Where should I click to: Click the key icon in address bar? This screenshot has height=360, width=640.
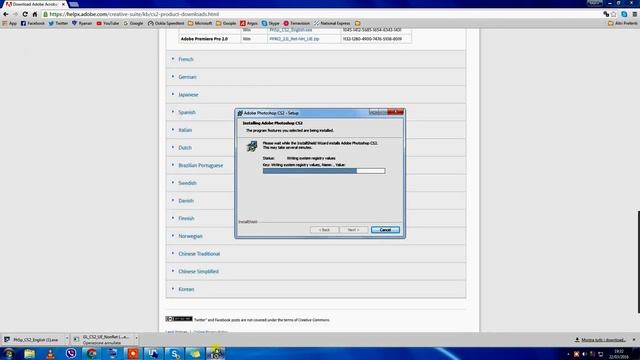tap(606, 14)
